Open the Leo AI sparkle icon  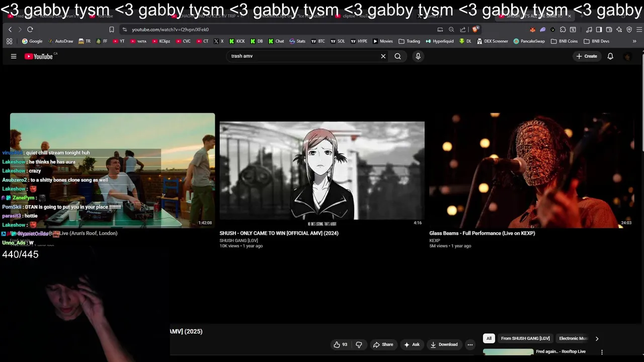[x=619, y=30]
